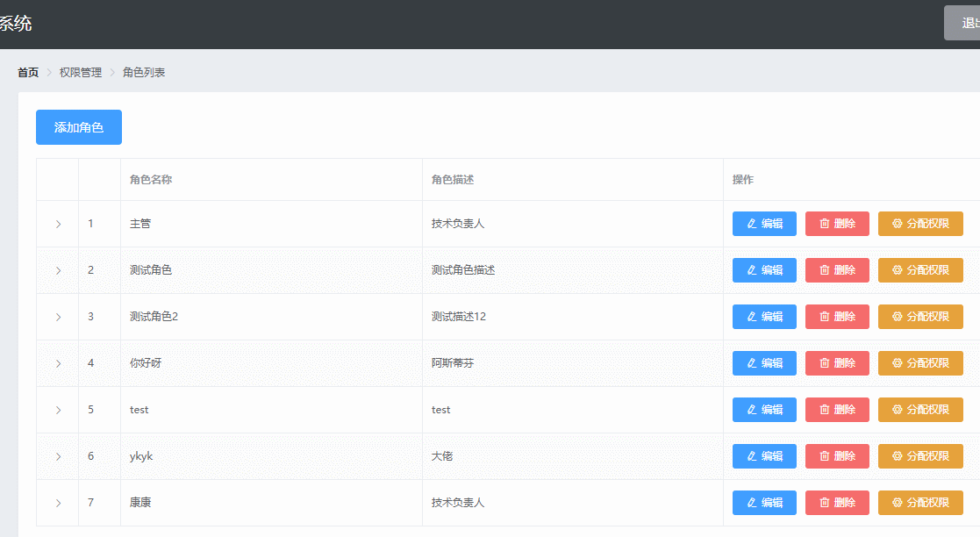This screenshot has height=537, width=980.
Task: Assign permissions to 康康 role
Action: pyautogui.click(x=920, y=503)
